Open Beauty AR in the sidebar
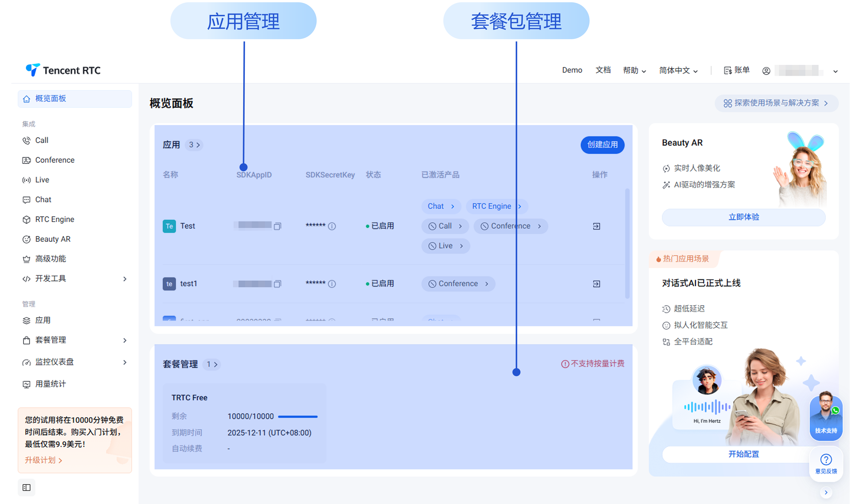Image resolution: width=861 pixels, height=504 pixels. [x=53, y=239]
